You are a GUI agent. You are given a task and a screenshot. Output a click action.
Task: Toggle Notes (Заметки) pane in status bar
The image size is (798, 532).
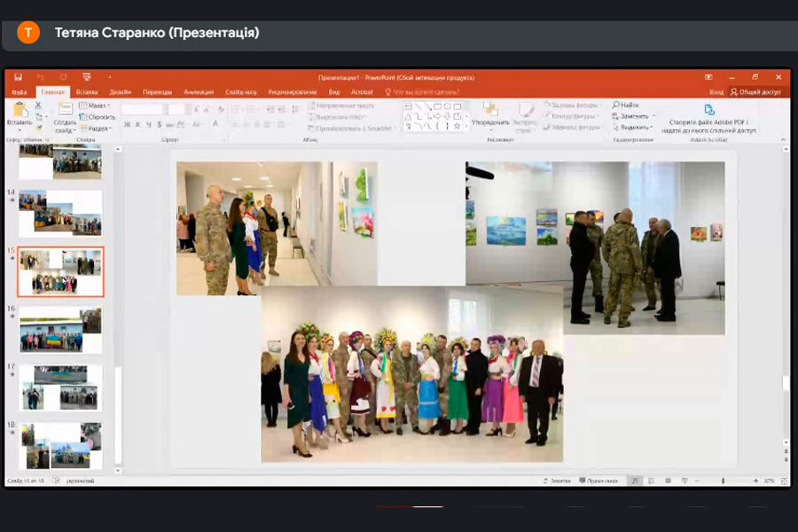(x=557, y=481)
